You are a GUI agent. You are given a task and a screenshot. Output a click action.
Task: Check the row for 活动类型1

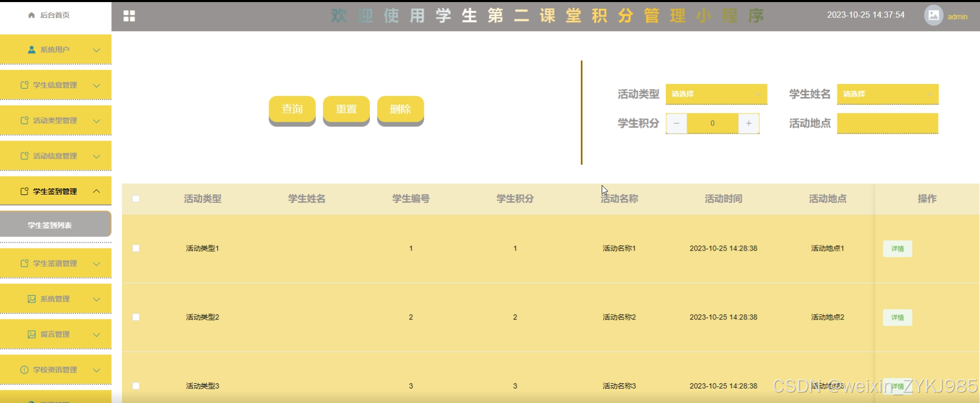click(136, 248)
